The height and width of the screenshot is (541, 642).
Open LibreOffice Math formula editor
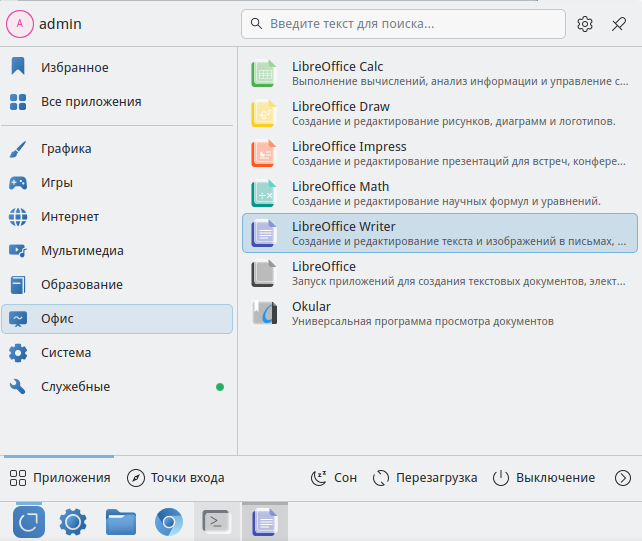[440, 193]
